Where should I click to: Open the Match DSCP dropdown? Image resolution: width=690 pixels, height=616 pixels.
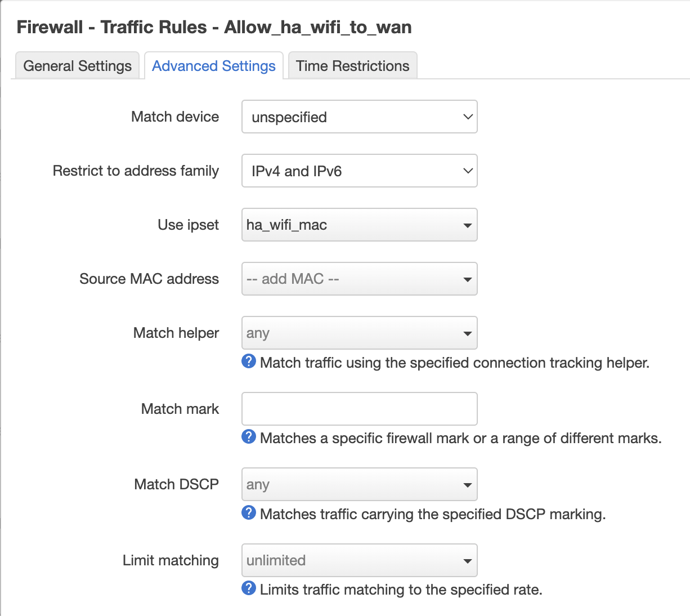coord(360,484)
